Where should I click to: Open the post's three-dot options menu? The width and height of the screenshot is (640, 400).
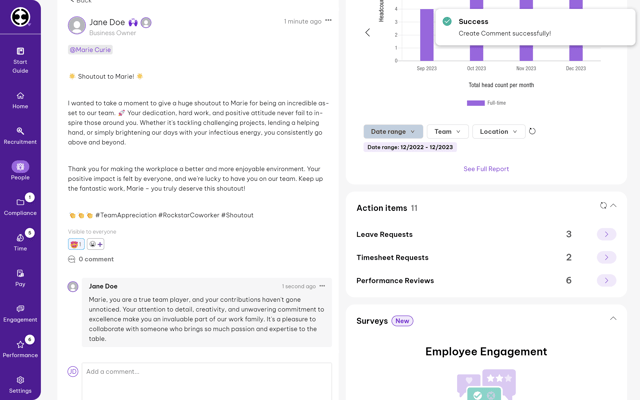(329, 20)
